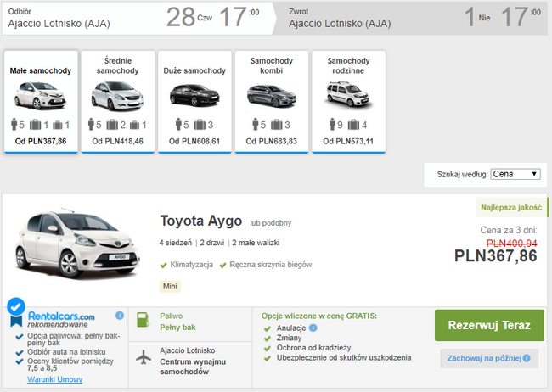Image resolution: width=552 pixels, height=392 pixels.
Task: Click Ubezpieczenie od skutków uszkodzenia text
Action: [x=344, y=357]
